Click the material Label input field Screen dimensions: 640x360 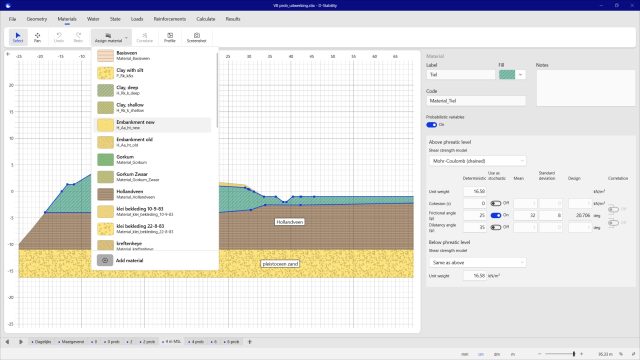click(x=461, y=75)
